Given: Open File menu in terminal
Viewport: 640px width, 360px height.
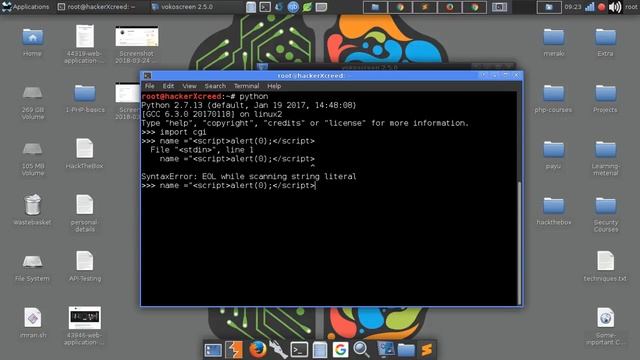Looking at the screenshot, I should [x=150, y=86].
